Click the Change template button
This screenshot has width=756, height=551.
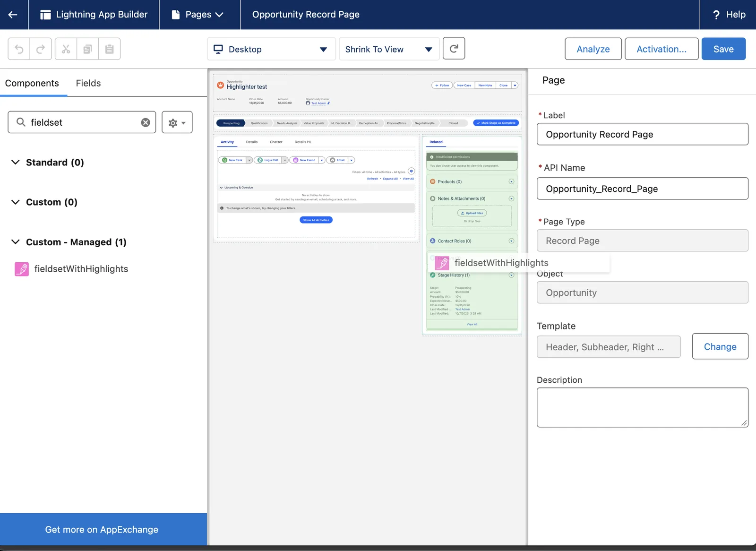tap(720, 346)
